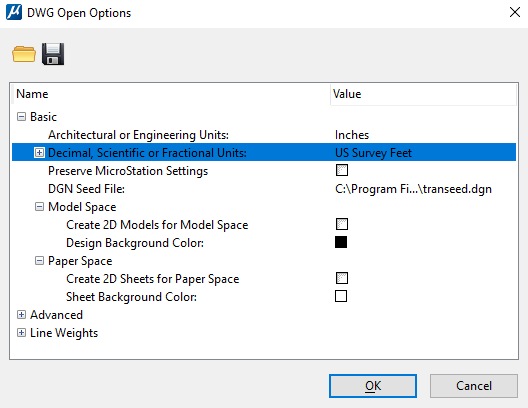
Task: Select the US Survey Feet value
Action: 373,153
